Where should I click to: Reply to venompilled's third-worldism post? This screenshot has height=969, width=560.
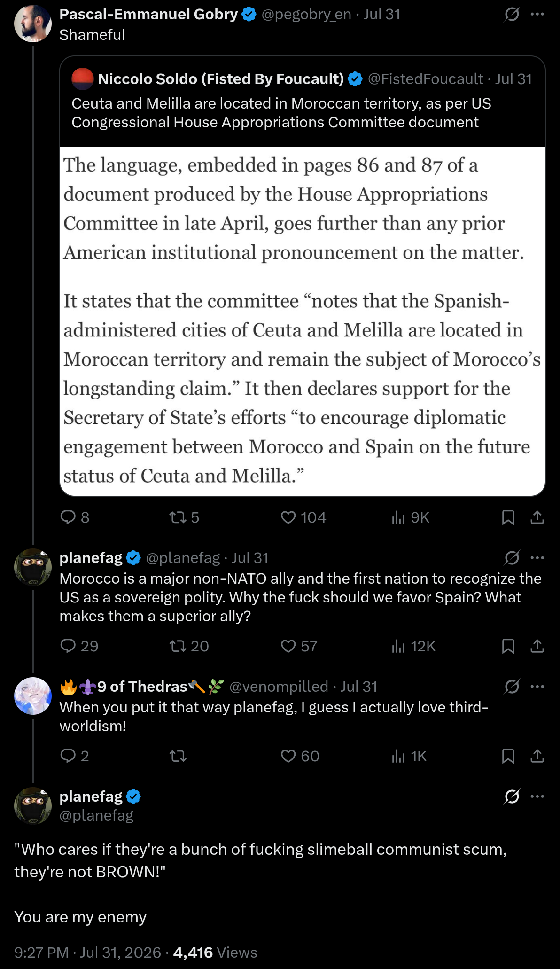click(74, 756)
